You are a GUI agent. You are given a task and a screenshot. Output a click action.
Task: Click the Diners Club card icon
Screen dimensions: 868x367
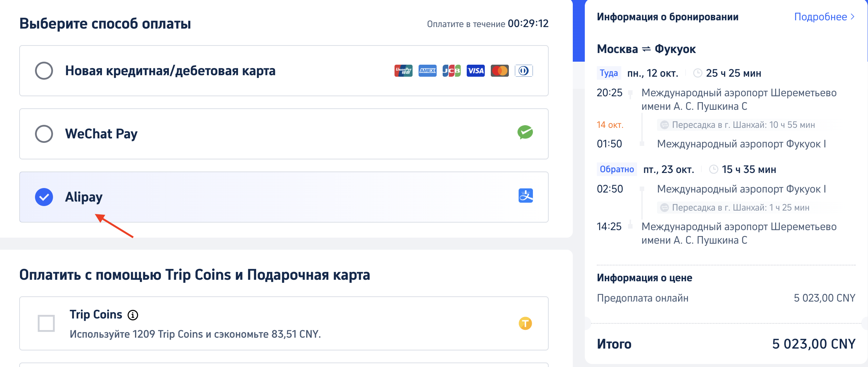point(524,71)
